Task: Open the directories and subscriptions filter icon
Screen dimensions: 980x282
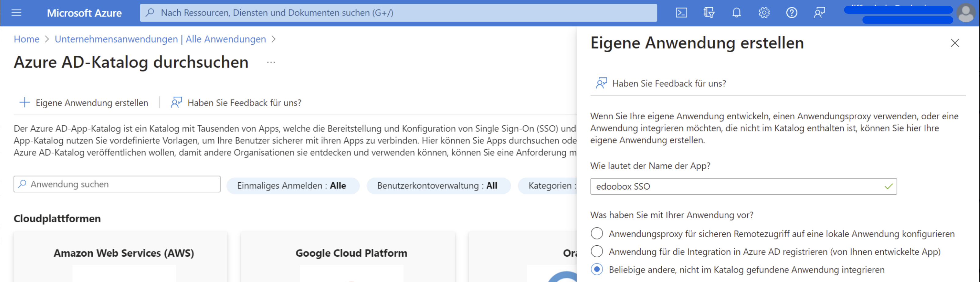Action: pos(708,13)
